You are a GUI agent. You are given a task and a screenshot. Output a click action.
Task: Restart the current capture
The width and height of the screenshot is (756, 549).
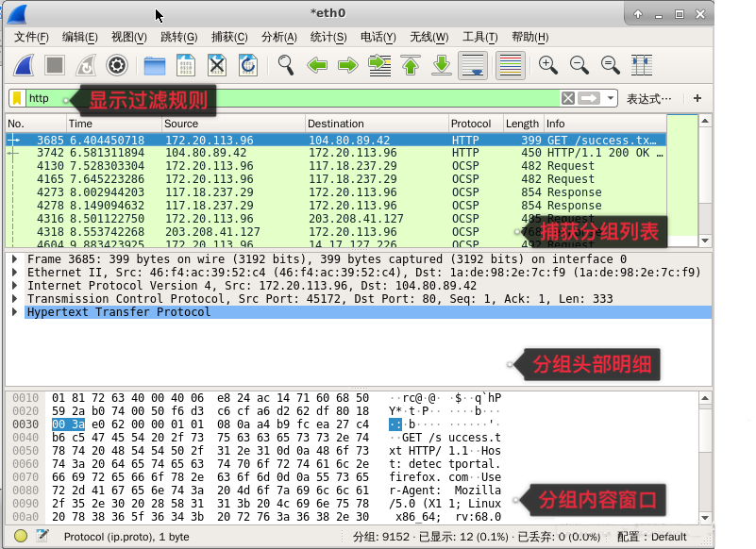88,65
